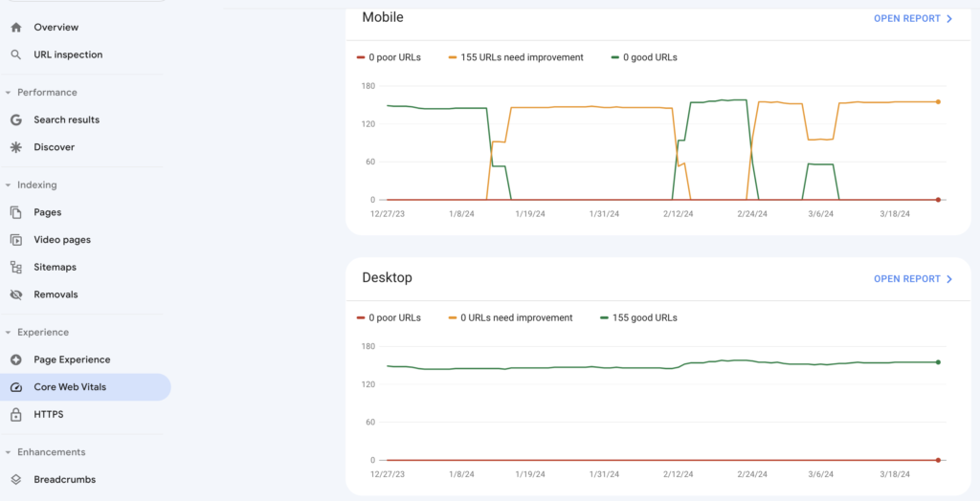Click the URL inspection magnifier icon
Viewport: 980px width, 501px height.
(16, 54)
